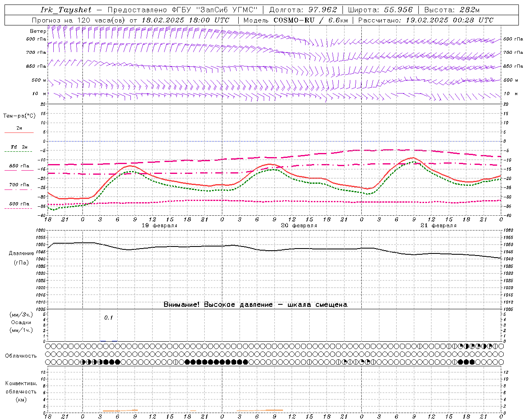Click the "0.1" precipitation amount value
The width and height of the screenshot is (525, 420).
click(x=108, y=318)
